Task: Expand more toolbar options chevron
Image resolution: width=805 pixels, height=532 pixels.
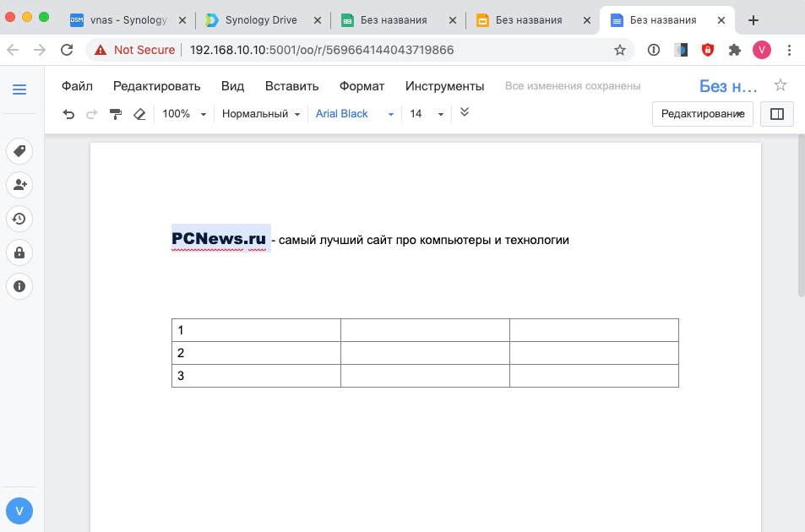Action: (x=464, y=112)
